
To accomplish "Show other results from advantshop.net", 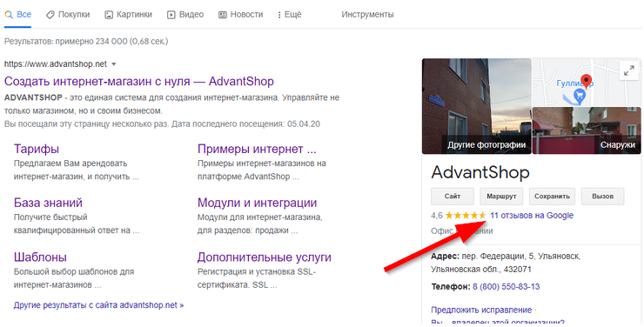I will coord(98,305).
